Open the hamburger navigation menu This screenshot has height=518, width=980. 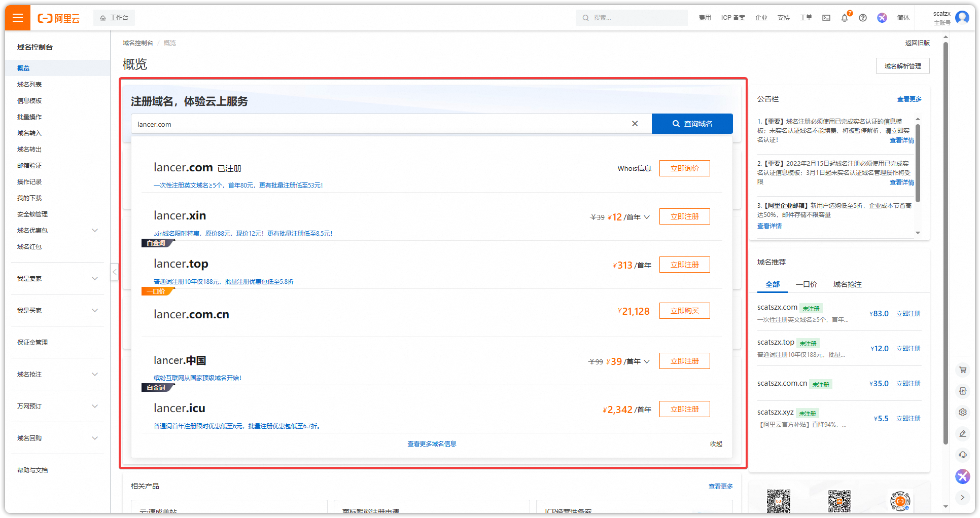click(18, 18)
